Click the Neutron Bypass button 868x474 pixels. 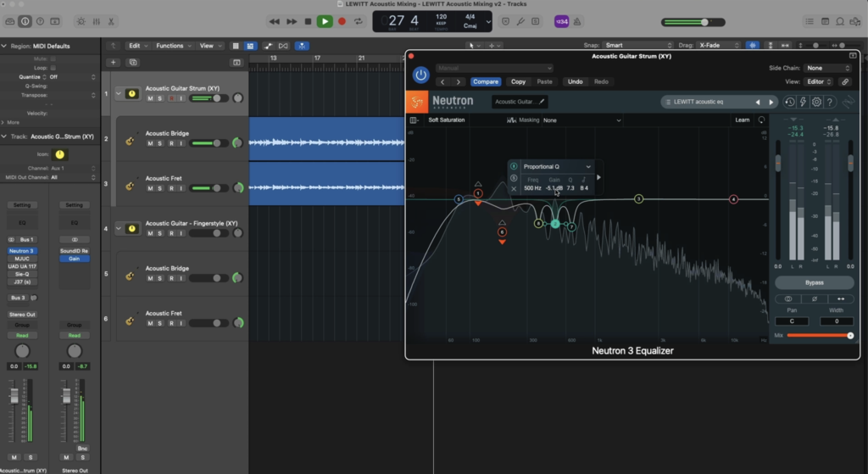(x=815, y=283)
